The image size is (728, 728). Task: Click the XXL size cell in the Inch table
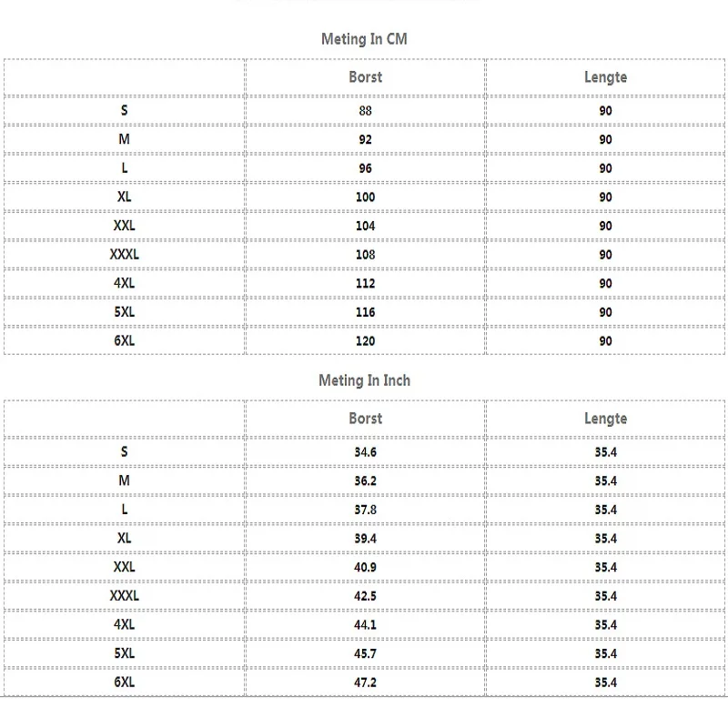125,567
